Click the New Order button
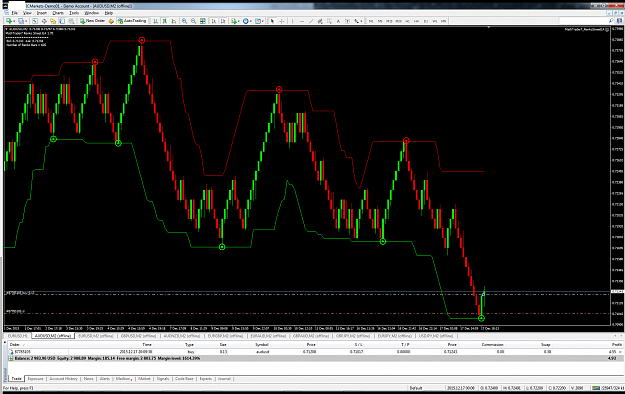Viewport: 625px width, 394px height. [x=92, y=21]
